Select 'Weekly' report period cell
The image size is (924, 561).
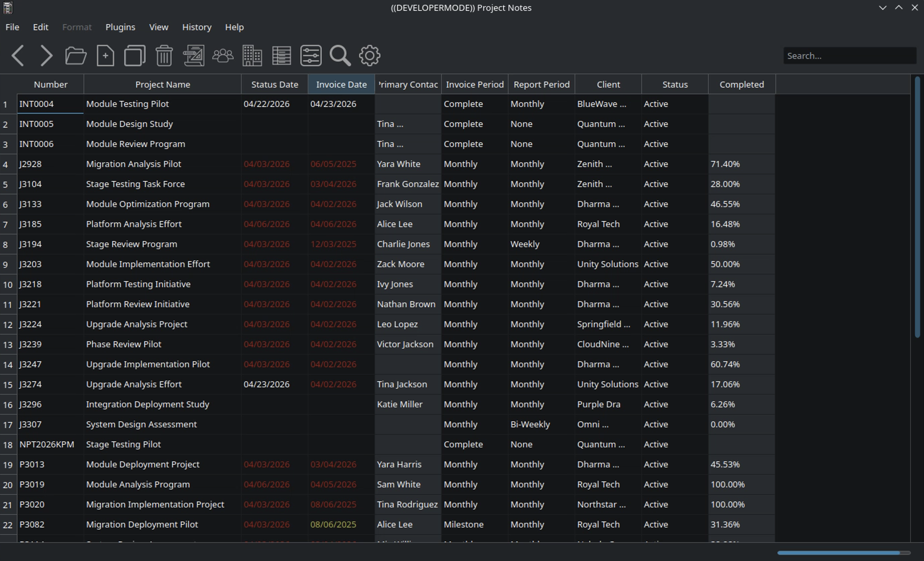click(x=542, y=244)
